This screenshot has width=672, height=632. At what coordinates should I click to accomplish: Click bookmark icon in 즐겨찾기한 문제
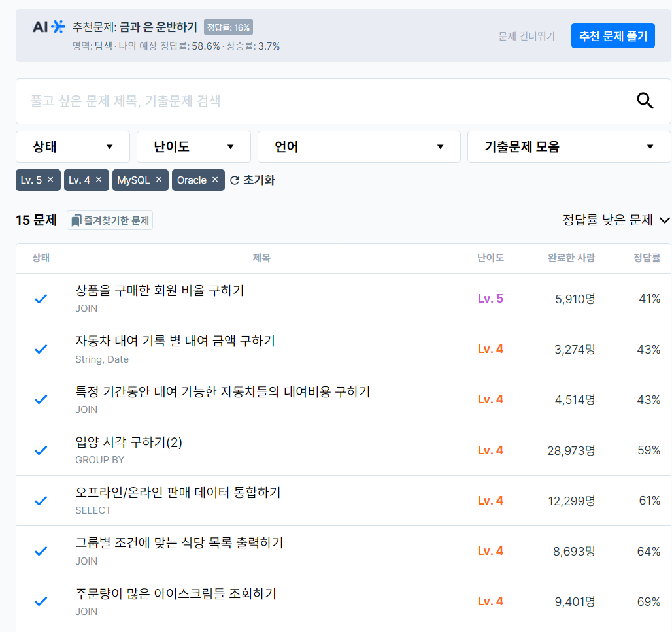pyautogui.click(x=76, y=221)
